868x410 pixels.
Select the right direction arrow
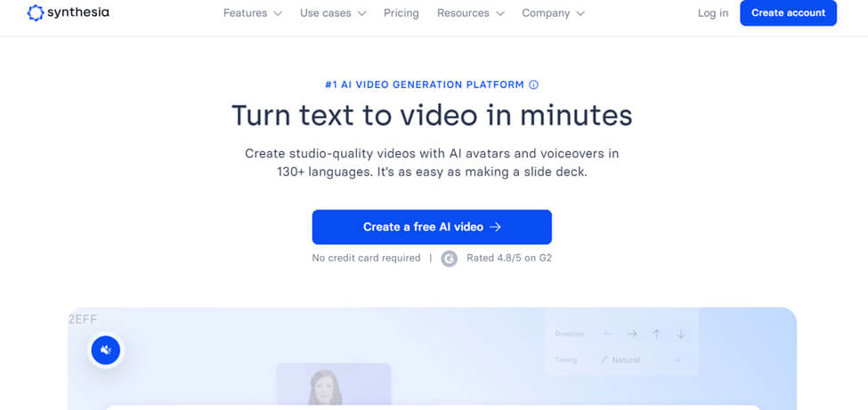[632, 334]
